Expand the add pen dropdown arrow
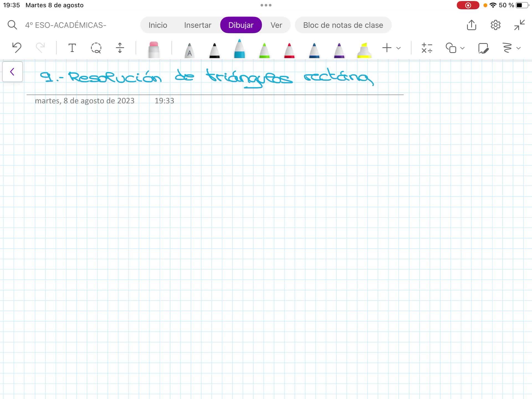The width and height of the screenshot is (532, 399). 398,48
